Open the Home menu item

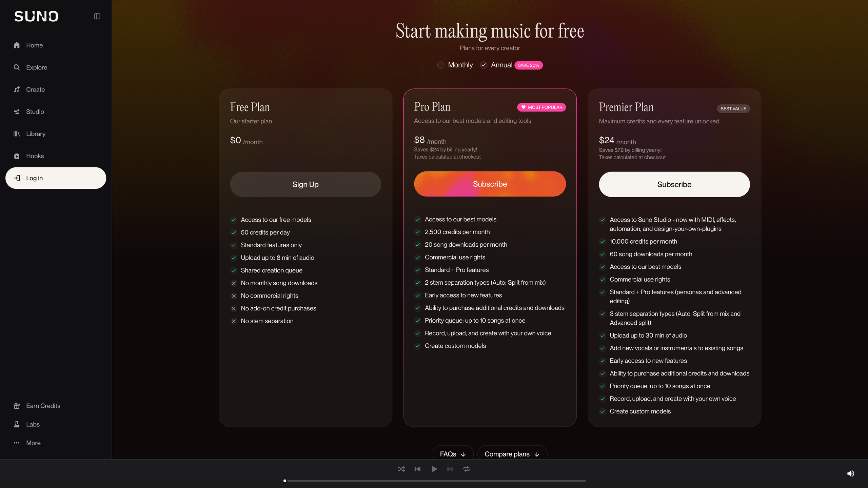(56, 45)
